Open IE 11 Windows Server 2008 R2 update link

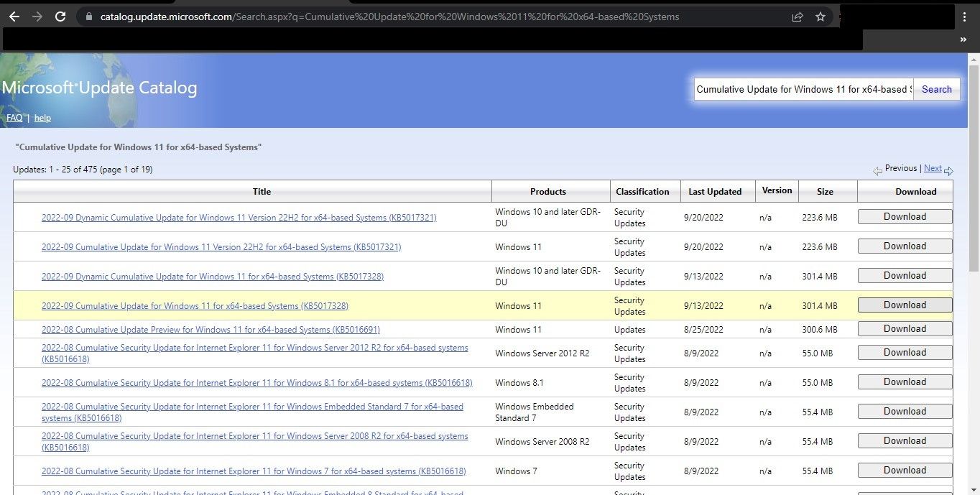(x=255, y=441)
